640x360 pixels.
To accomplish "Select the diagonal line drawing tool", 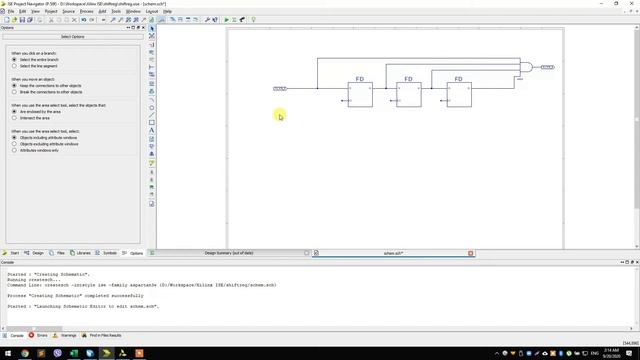I will [152, 115].
